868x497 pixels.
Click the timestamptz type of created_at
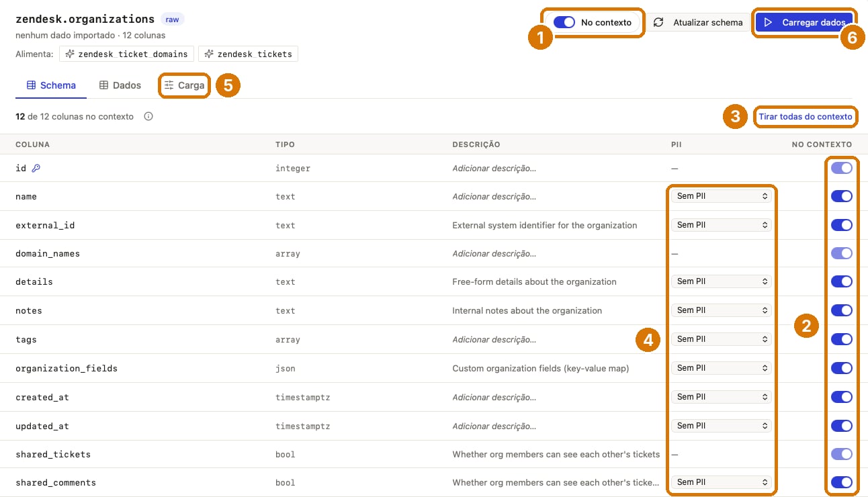pos(302,398)
